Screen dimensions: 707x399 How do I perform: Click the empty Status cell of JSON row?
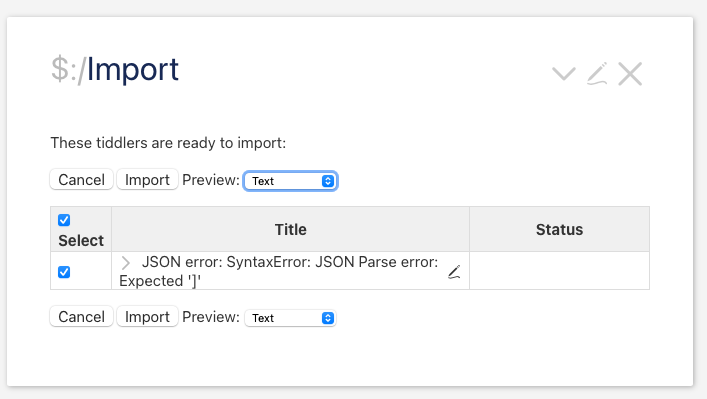pos(560,271)
